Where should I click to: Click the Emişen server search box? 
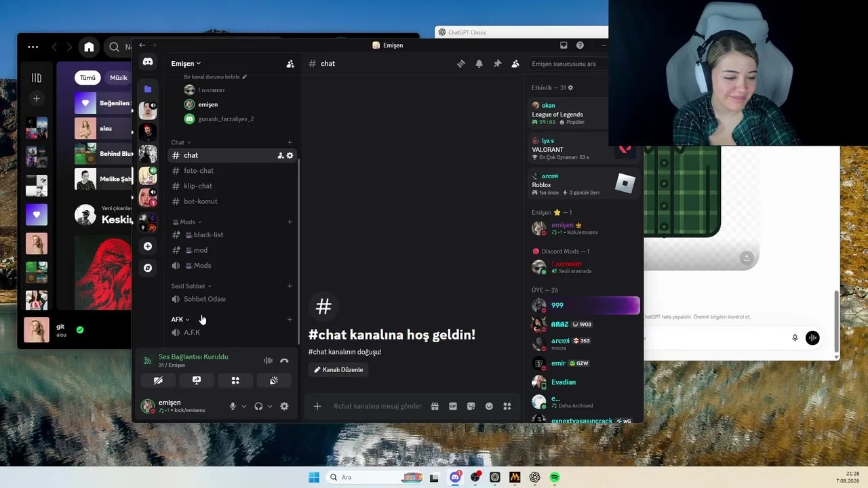tap(568, 64)
